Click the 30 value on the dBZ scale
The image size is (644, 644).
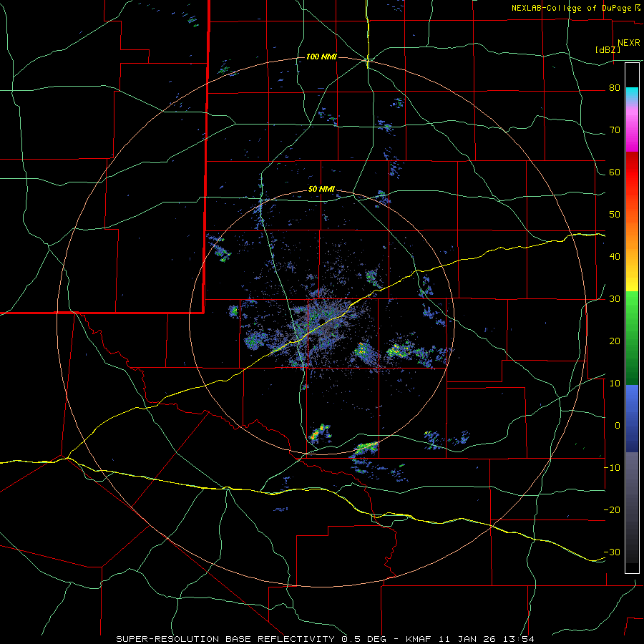click(x=615, y=299)
